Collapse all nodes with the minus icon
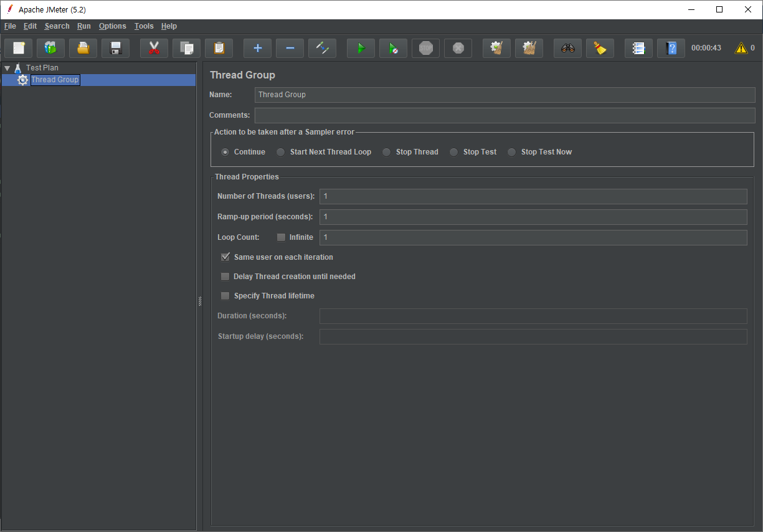The image size is (763, 532). point(290,48)
